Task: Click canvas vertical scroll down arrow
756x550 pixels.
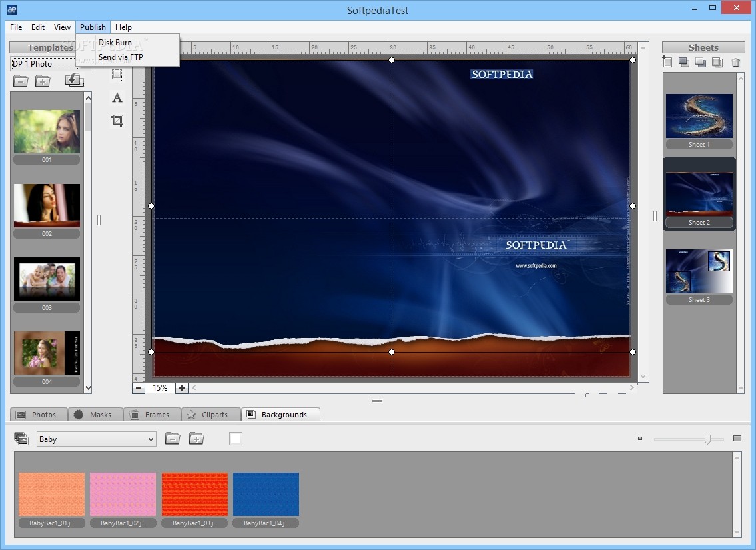Action: coord(643,377)
